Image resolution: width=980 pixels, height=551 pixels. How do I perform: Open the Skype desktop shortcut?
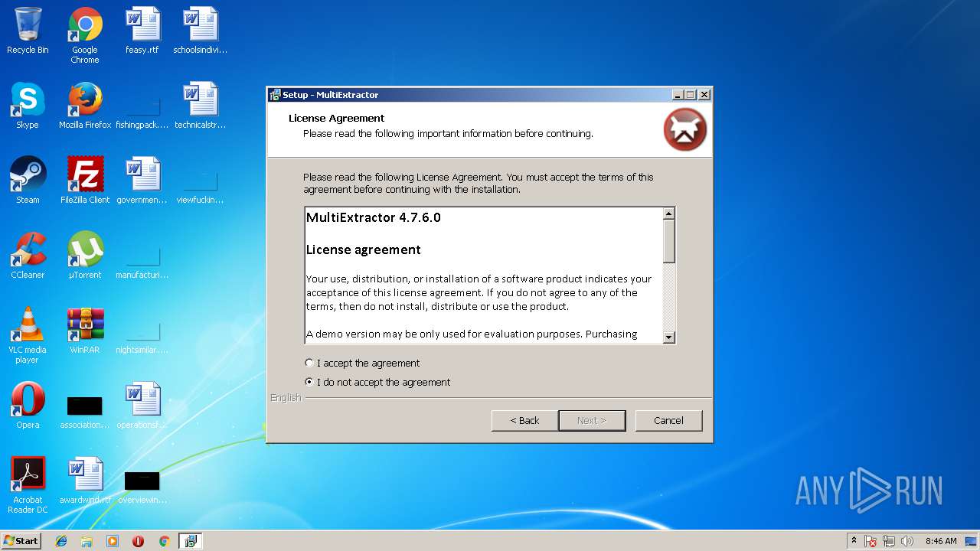click(28, 106)
